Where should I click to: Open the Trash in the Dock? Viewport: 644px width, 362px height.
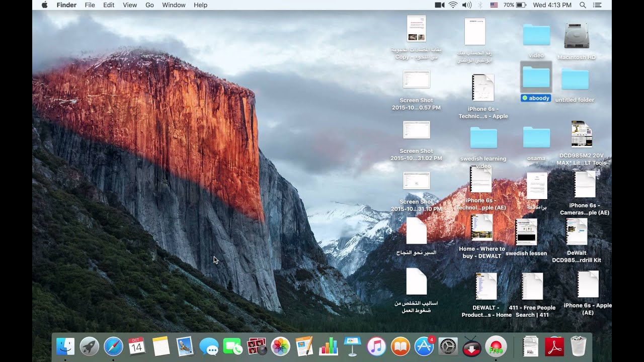pos(579,346)
